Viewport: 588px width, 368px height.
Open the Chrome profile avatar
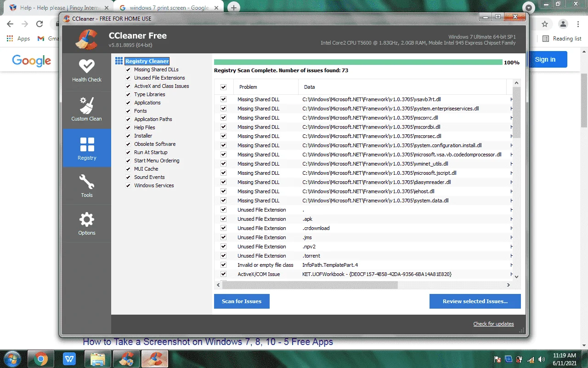tap(563, 24)
